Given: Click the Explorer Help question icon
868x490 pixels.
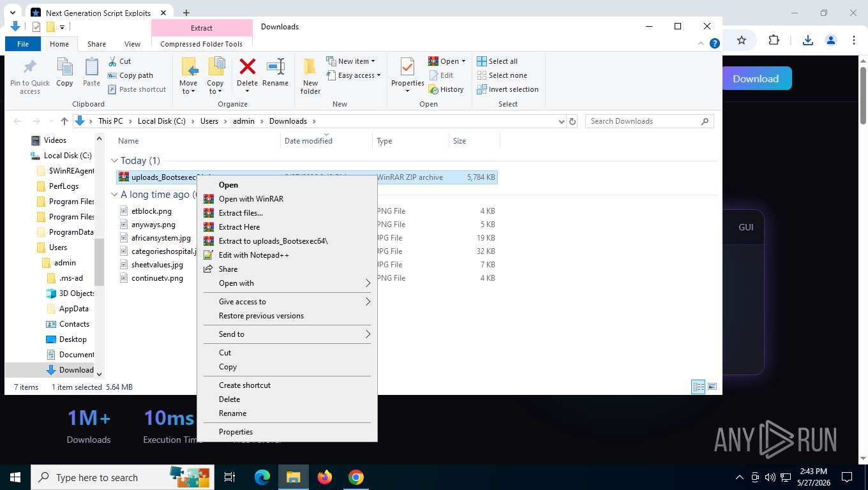Looking at the screenshot, I should pyautogui.click(x=715, y=43).
